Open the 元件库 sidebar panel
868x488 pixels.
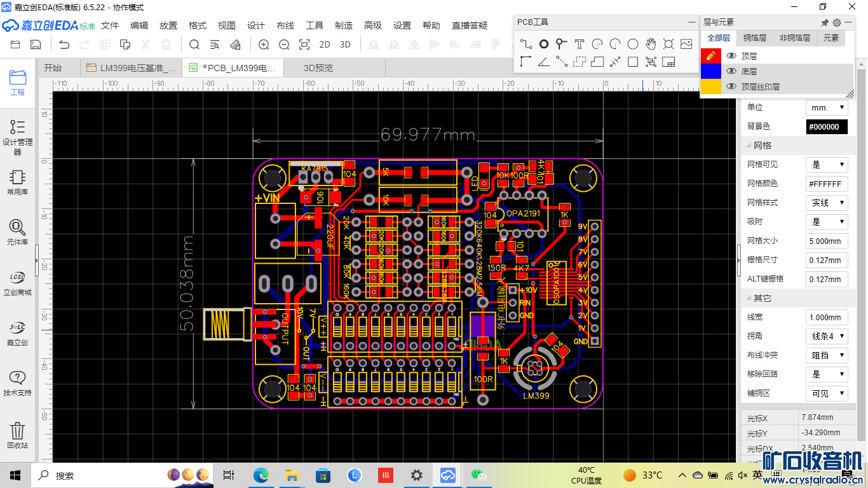click(x=17, y=232)
